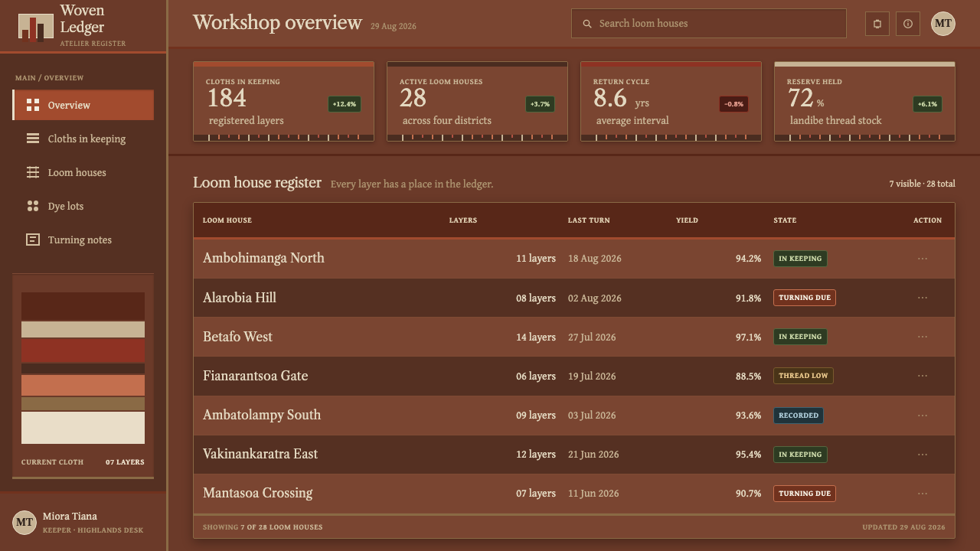Switch to Dye lots
980x551 pixels.
[x=83, y=206]
